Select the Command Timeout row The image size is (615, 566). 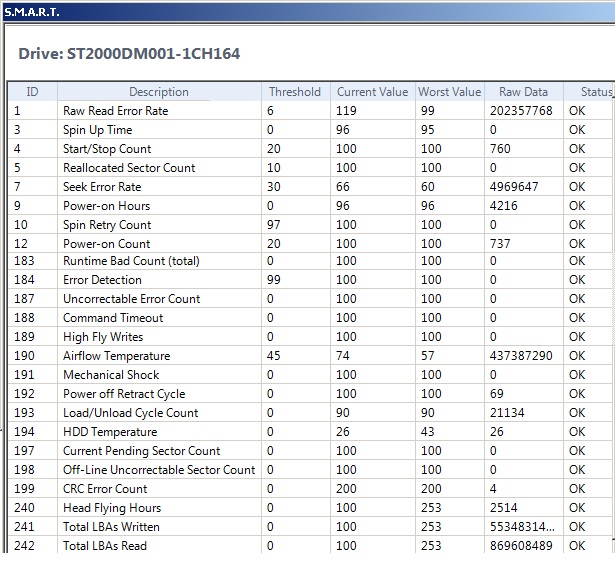pos(311,318)
